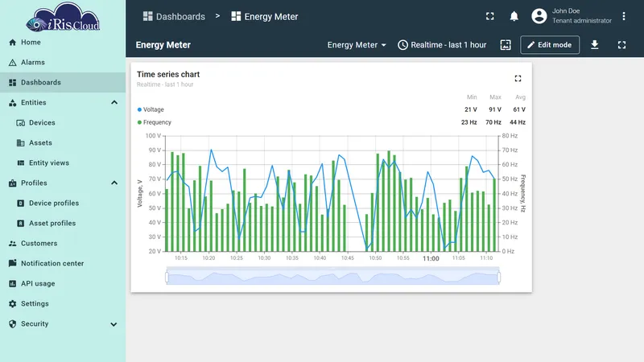Viewport: 644px width, 362px height.
Task: Open the top-right three-dot menu
Action: coord(623,16)
